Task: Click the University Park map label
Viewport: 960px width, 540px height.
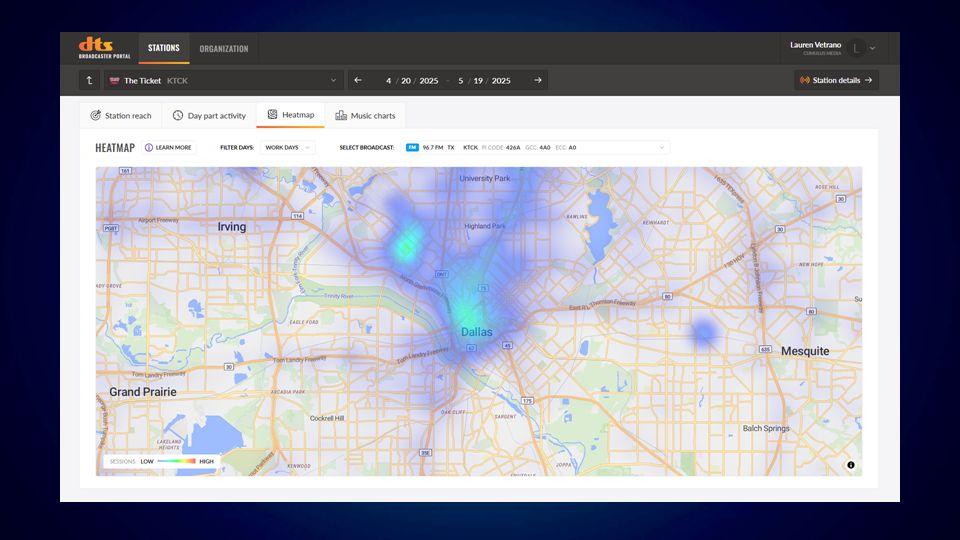Action: pos(484,178)
